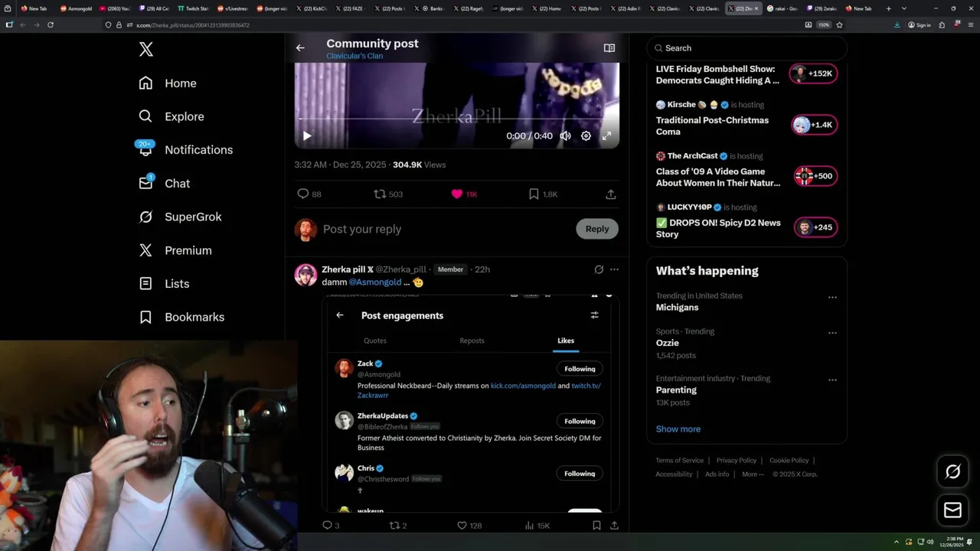
Task: Reload the page in the browser
Action: point(51,24)
